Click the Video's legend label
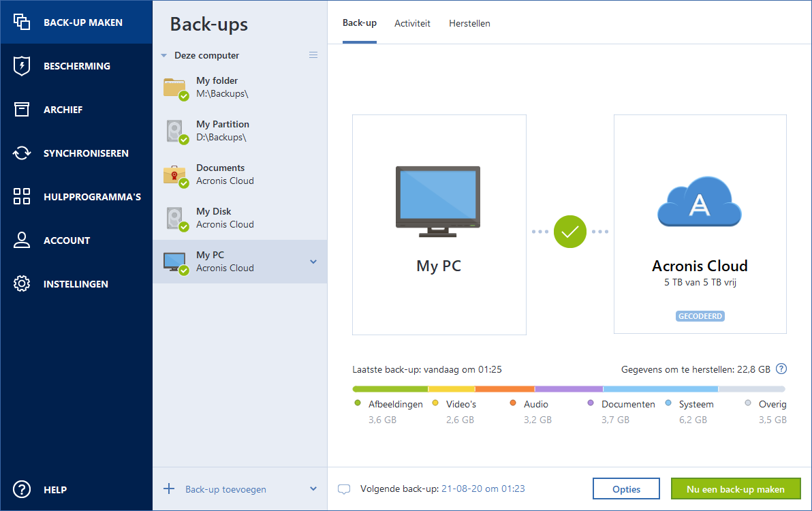Screen dimensions: 812x511 461,404
